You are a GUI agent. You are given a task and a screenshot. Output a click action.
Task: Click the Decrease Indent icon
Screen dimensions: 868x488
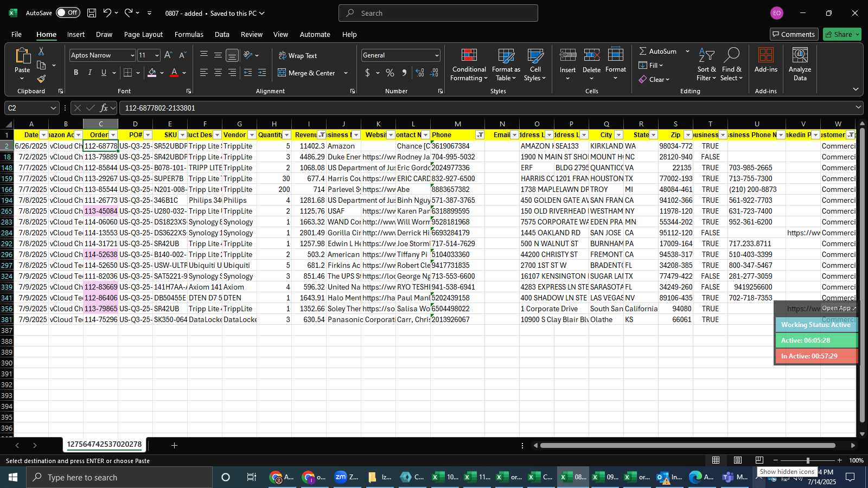[248, 73]
